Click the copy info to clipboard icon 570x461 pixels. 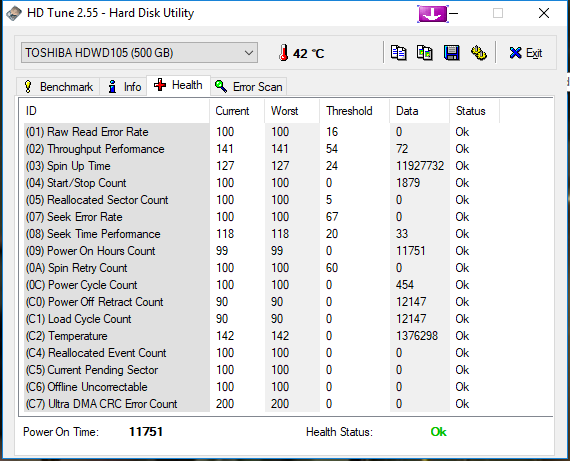pos(398,53)
